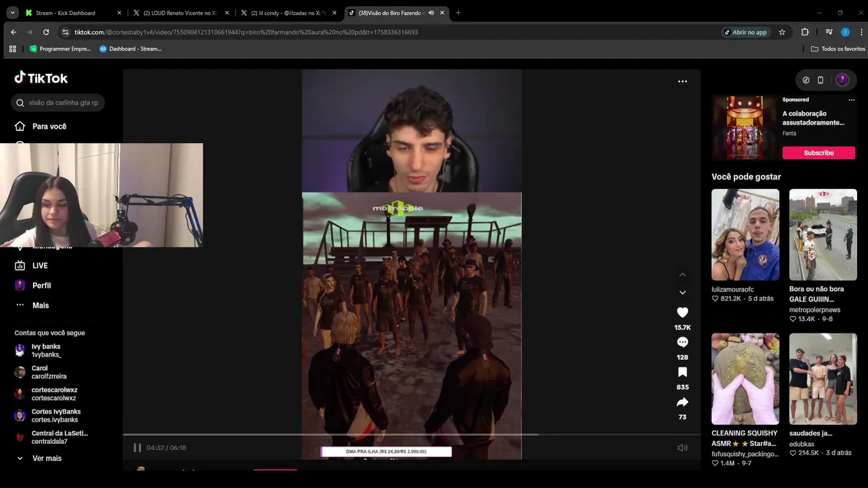Open the Todos os favoritos folder

[x=838, y=49]
